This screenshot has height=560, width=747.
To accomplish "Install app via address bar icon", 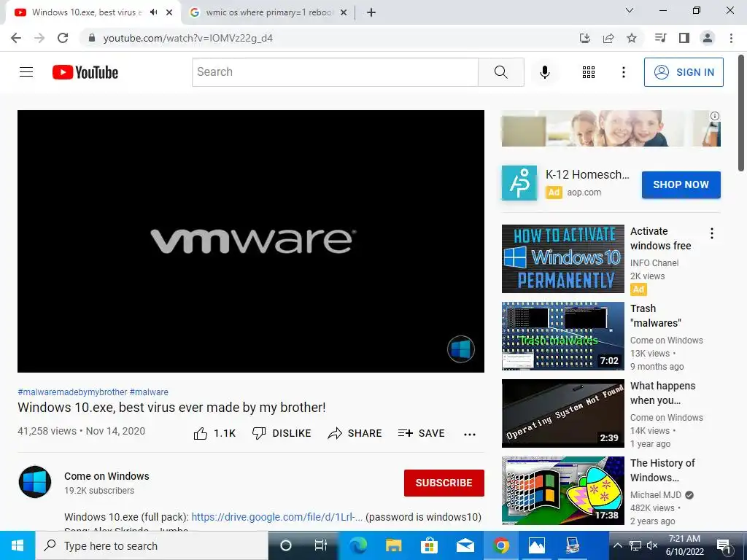I will coord(584,38).
